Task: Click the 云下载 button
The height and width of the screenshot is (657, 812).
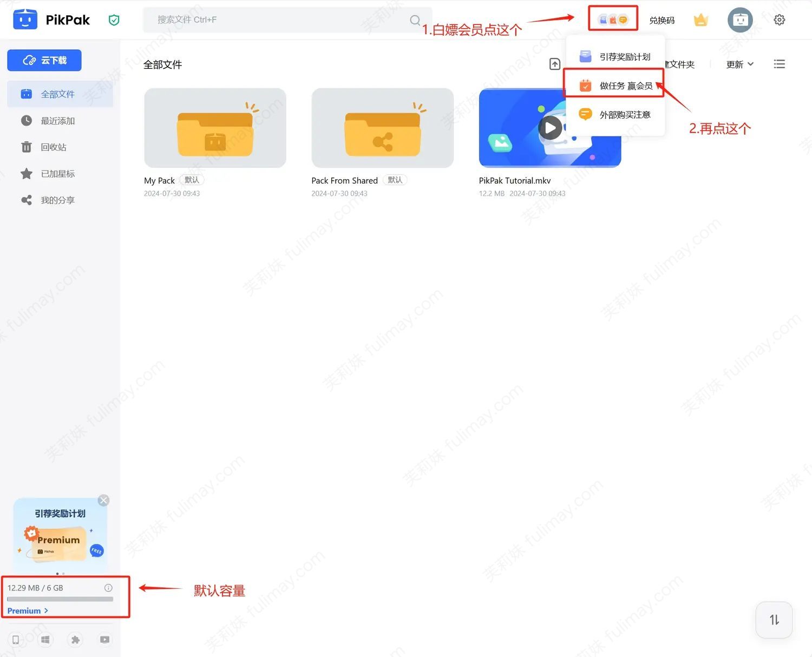Action: (x=44, y=60)
